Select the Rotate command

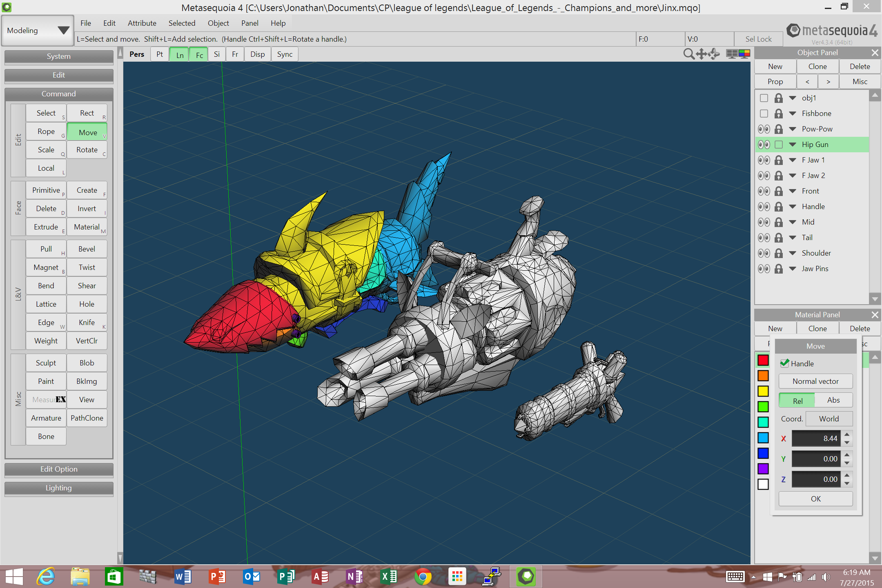(x=87, y=150)
